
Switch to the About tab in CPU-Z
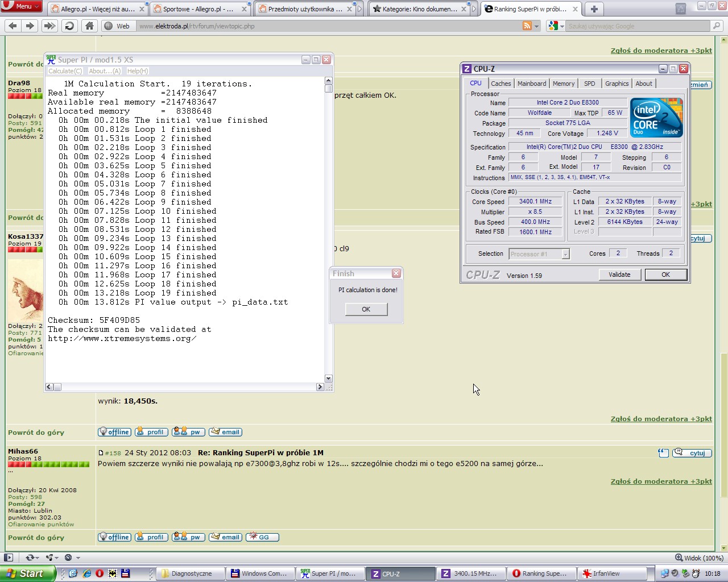point(644,84)
